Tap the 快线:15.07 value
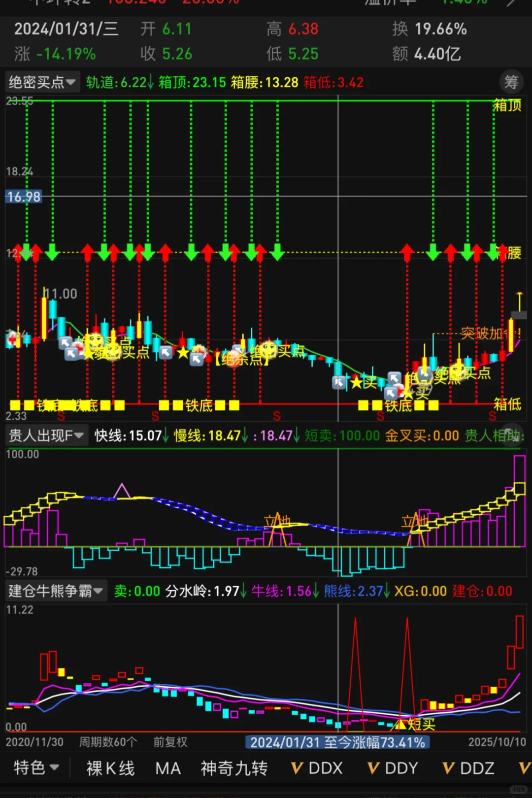 tap(132, 435)
